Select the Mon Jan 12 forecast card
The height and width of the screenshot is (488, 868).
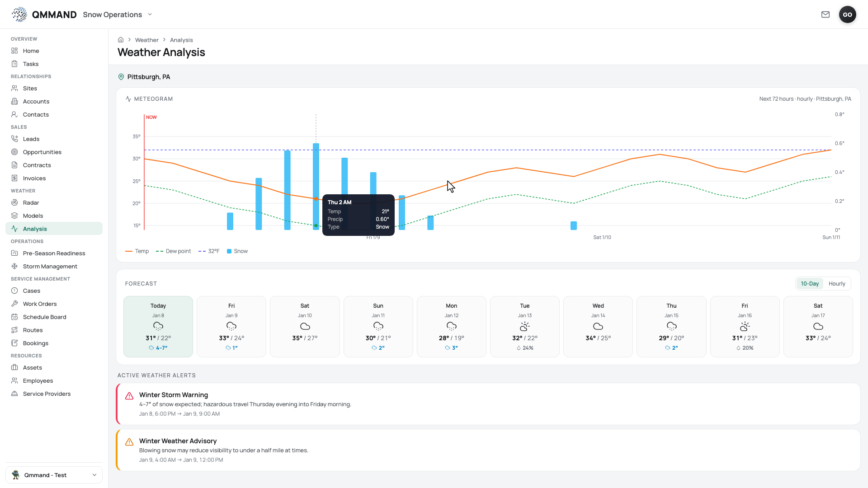coord(451,327)
